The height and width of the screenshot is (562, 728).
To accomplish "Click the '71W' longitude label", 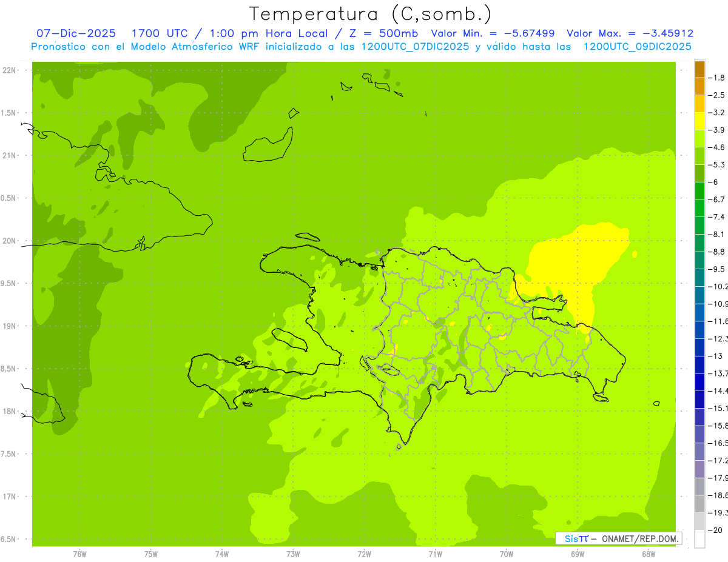I will tap(435, 554).
